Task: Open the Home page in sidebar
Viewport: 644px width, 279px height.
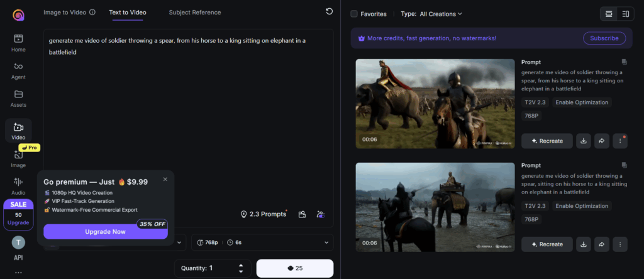Action: [x=18, y=42]
